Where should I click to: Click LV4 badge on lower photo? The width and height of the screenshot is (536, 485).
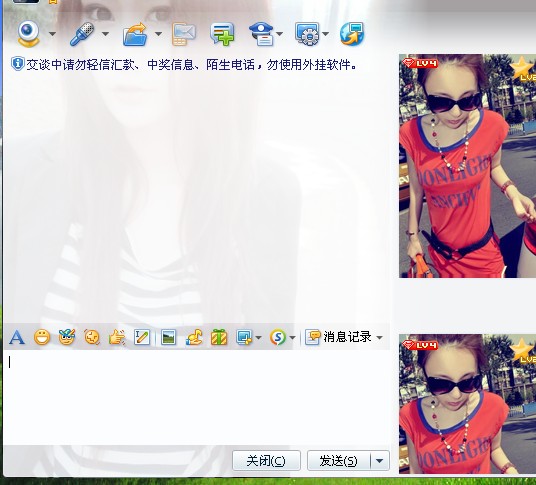(420, 345)
